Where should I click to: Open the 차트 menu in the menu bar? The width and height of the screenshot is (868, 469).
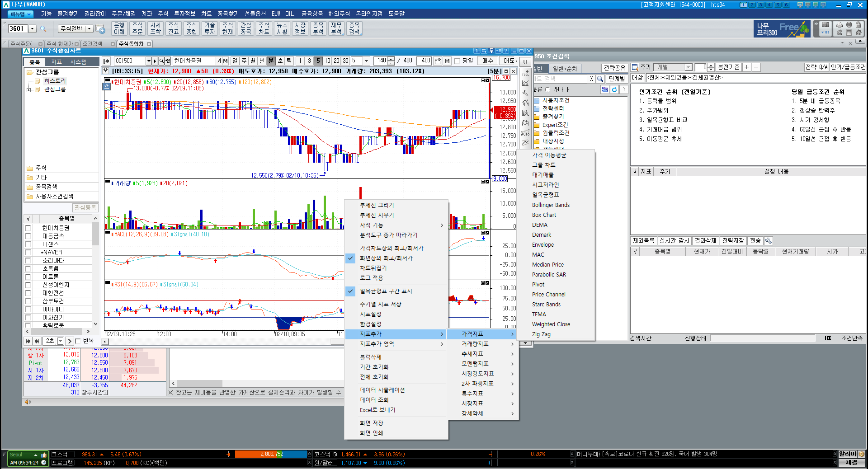[207, 14]
